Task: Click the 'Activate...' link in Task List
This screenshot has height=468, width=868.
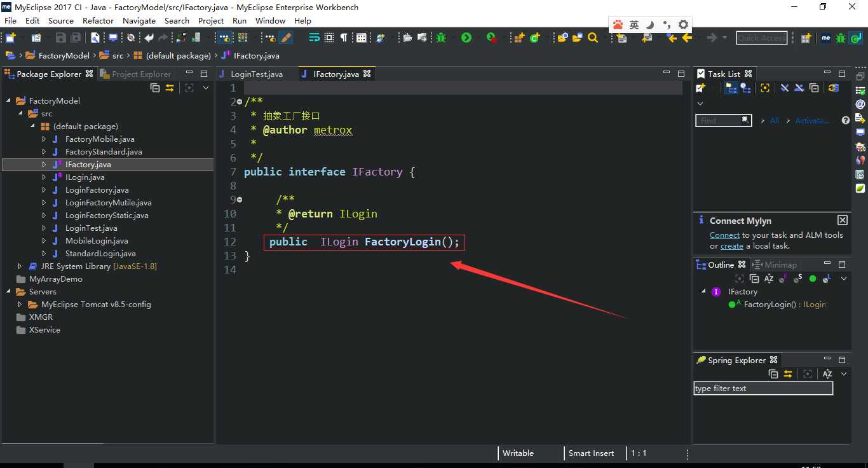Action: pyautogui.click(x=812, y=120)
